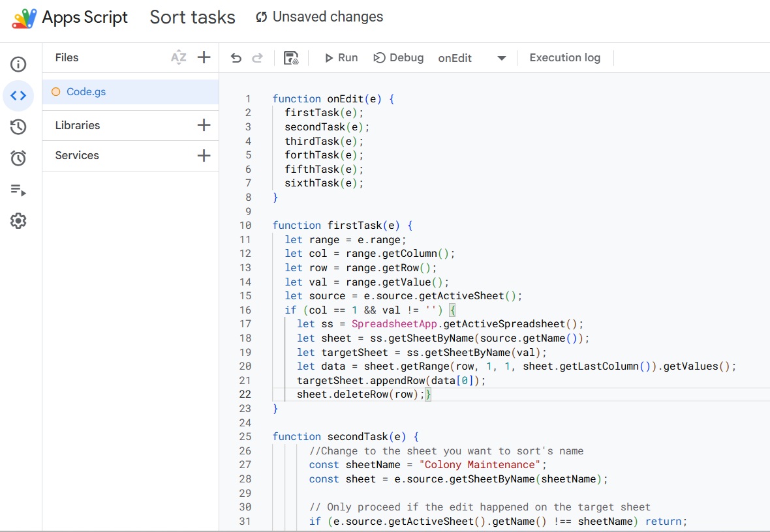Click the Files panel heading
Viewport: 770px width, 532px height.
click(x=67, y=57)
